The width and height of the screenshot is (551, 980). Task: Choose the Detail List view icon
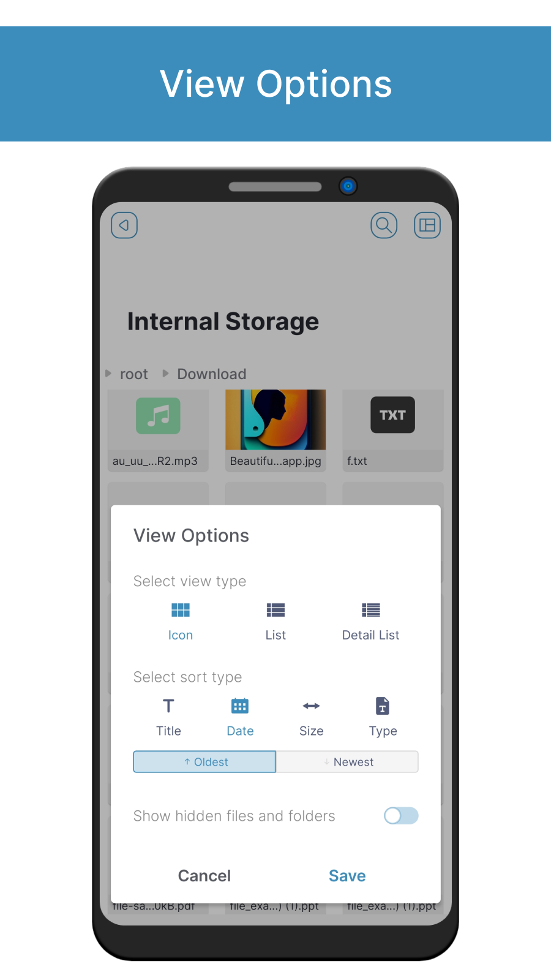(x=371, y=610)
